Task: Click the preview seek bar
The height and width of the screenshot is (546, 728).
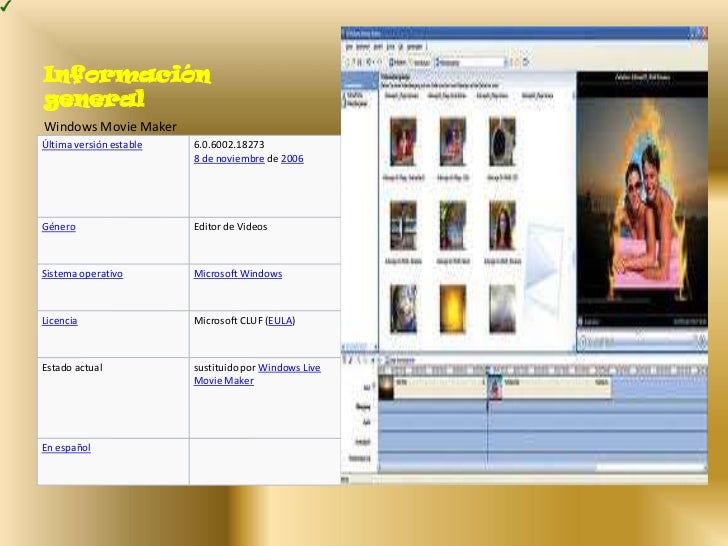Action: (643, 332)
